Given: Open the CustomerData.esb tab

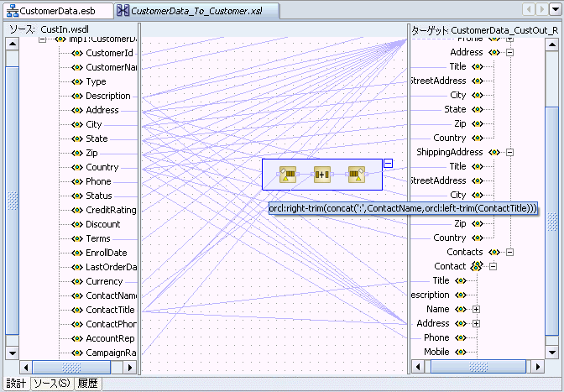Looking at the screenshot, I should (x=58, y=11).
